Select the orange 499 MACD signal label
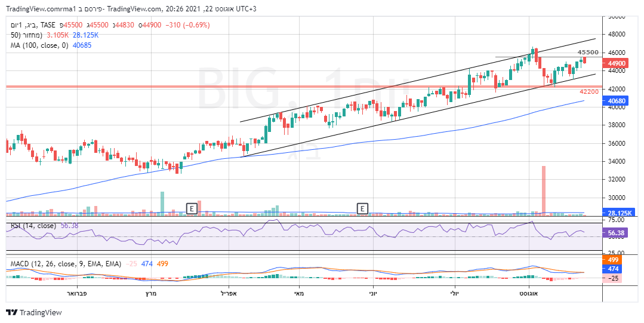 point(612,260)
